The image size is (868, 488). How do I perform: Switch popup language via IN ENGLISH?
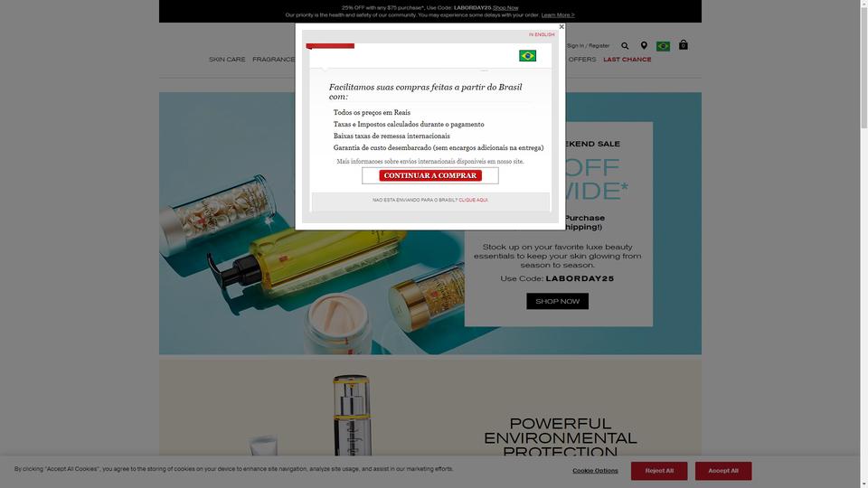pos(542,34)
